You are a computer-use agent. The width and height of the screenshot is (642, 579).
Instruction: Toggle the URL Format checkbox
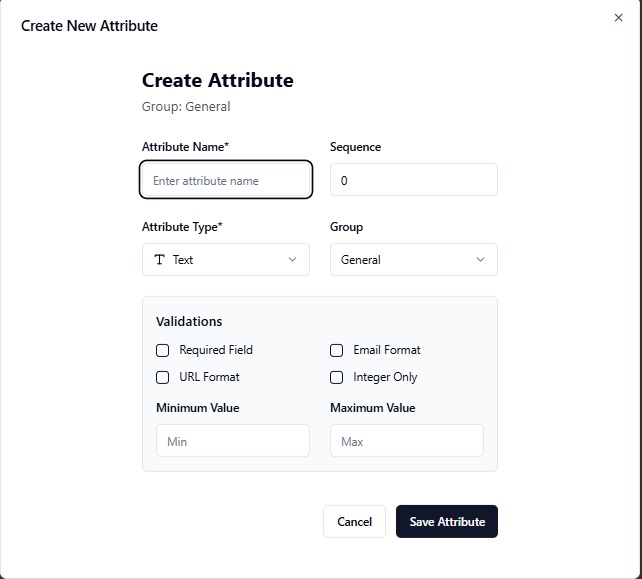(163, 378)
